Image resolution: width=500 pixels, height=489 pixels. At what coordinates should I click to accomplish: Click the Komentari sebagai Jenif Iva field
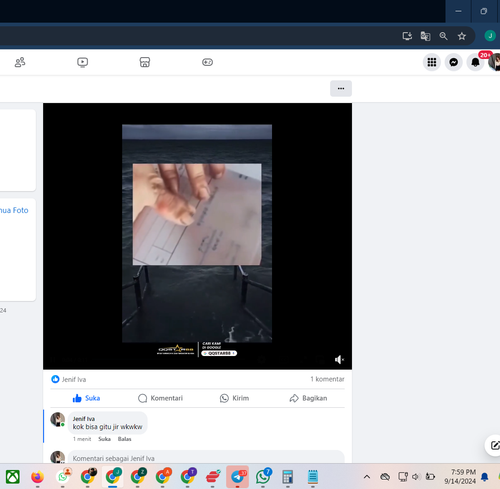(206, 458)
